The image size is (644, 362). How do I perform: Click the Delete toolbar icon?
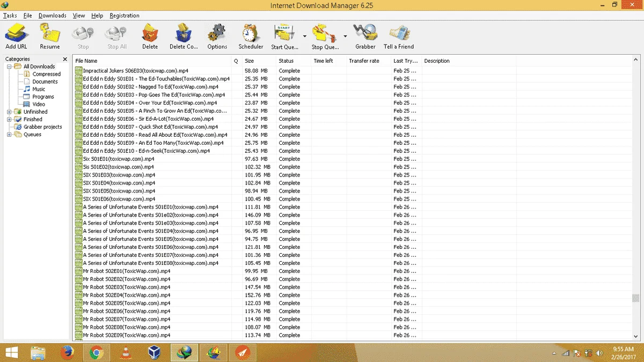click(150, 36)
